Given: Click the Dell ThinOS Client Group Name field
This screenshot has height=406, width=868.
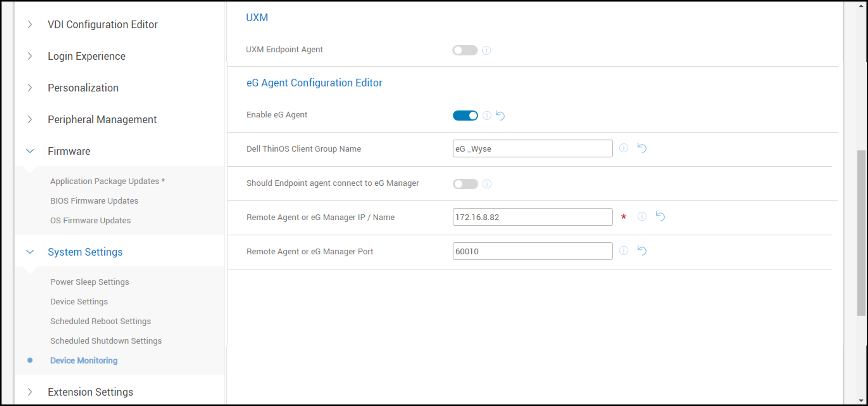Looking at the screenshot, I should (x=532, y=149).
